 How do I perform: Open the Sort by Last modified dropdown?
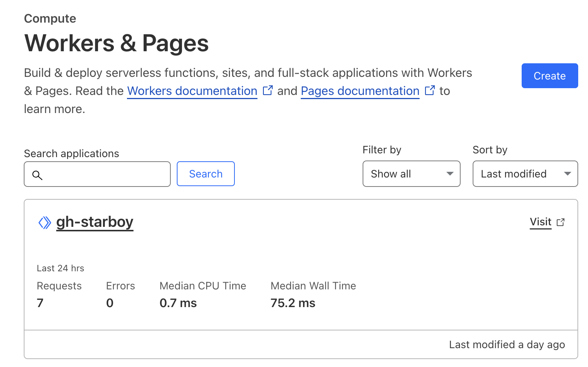tap(525, 174)
